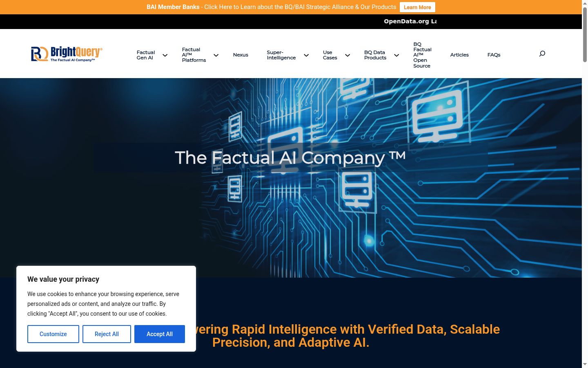The width and height of the screenshot is (588, 368).
Task: Expand the Factual AI Platforms submenu chevron
Action: click(216, 55)
